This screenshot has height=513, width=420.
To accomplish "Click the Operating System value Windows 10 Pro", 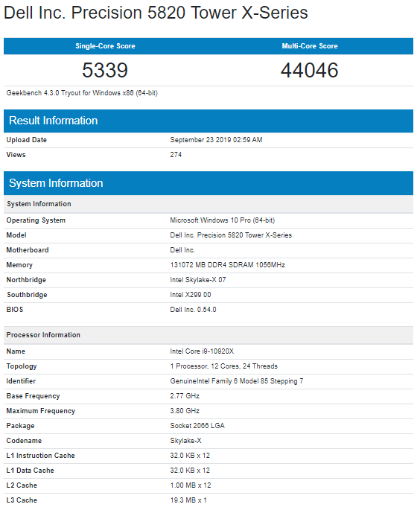I will tap(222, 220).
